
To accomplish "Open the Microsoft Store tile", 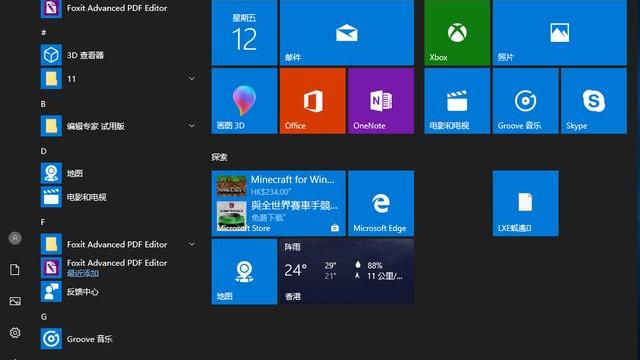I will pos(278,203).
